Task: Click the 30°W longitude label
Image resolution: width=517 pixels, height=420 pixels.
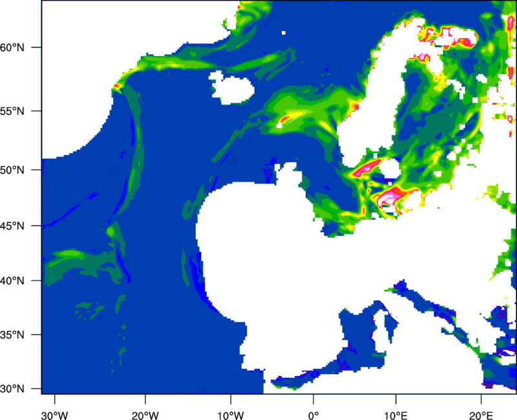Action: (x=54, y=415)
